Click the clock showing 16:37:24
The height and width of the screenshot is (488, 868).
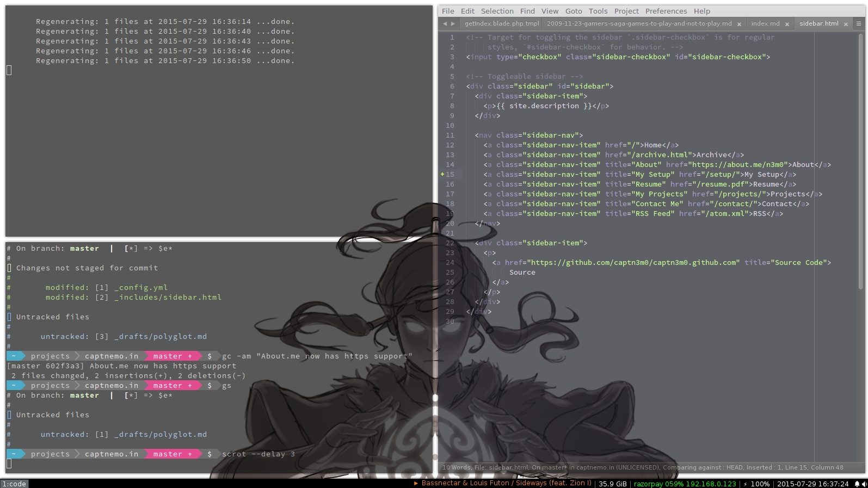(x=812, y=484)
